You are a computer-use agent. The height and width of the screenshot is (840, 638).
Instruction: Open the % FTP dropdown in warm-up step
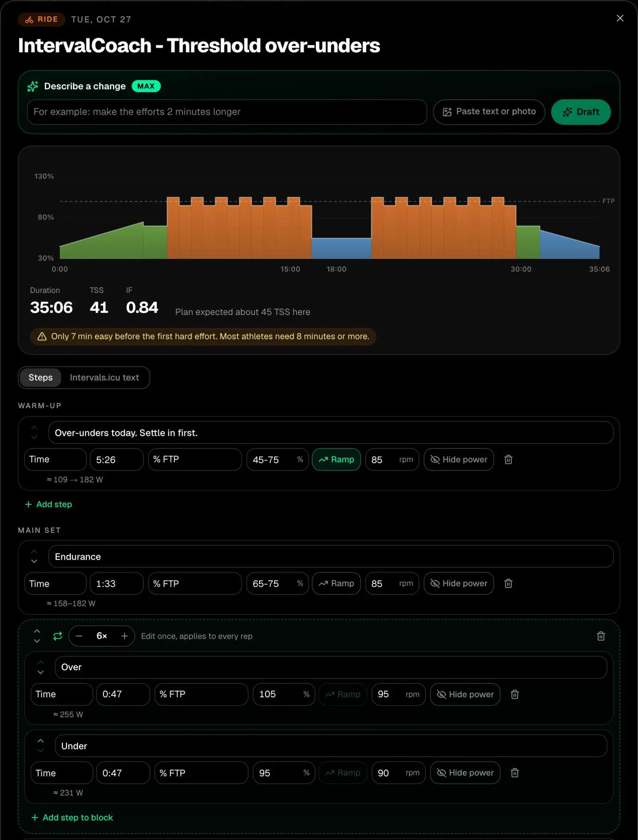[195, 460]
